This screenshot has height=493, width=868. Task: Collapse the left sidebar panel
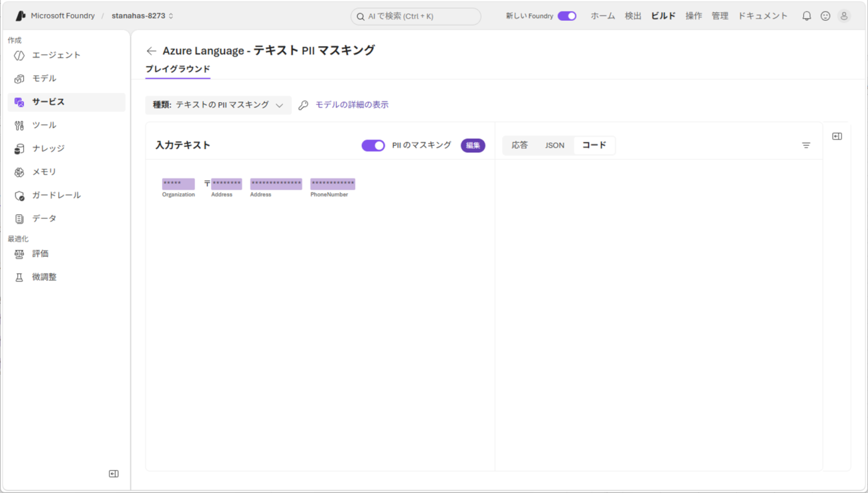click(114, 474)
